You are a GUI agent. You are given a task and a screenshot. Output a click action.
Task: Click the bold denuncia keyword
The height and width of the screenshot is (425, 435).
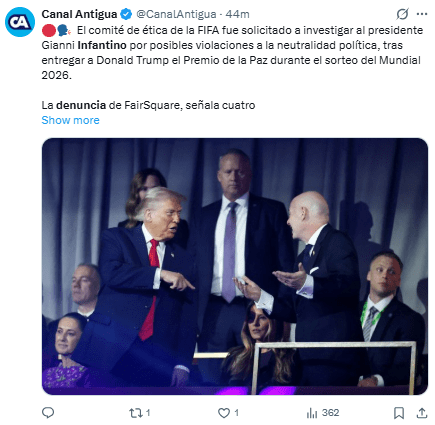coord(81,105)
